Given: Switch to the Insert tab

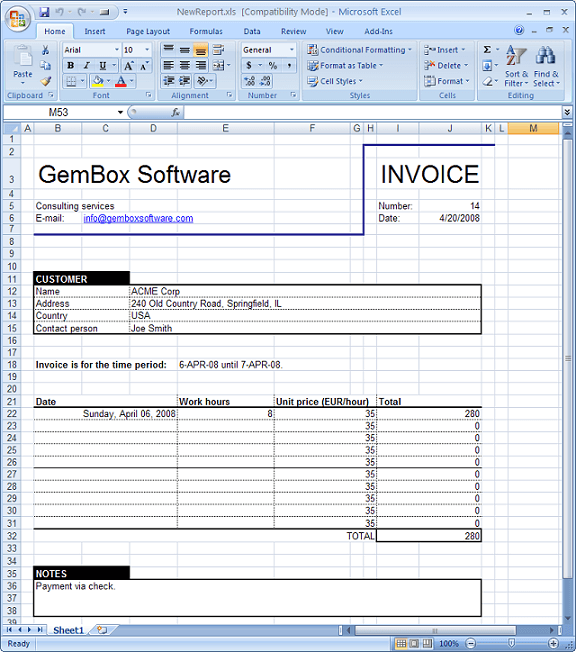Looking at the screenshot, I should (95, 31).
